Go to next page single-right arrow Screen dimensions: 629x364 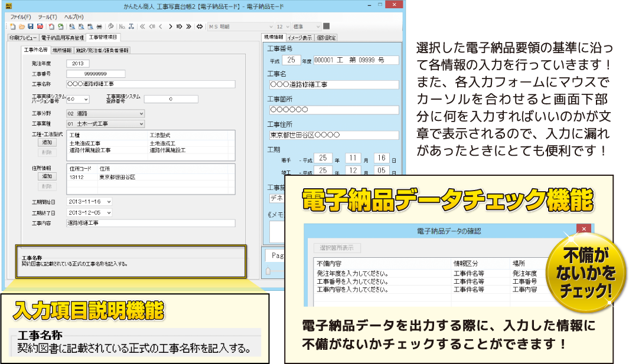[x=171, y=27]
